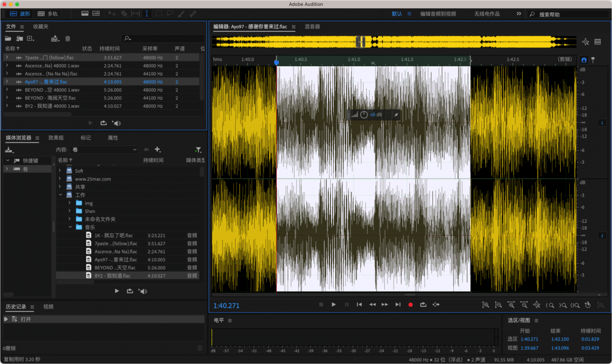
Task: Open the 标记 tab
Action: point(86,138)
